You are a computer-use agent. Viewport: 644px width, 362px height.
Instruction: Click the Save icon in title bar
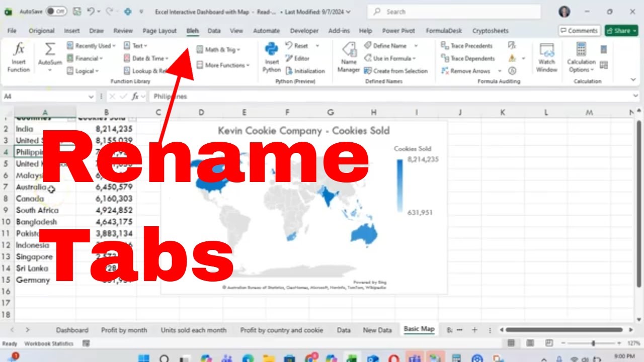(x=76, y=11)
